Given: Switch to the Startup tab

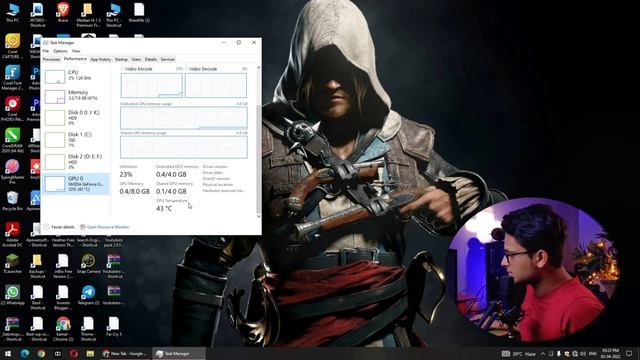Looking at the screenshot, I should (x=121, y=60).
